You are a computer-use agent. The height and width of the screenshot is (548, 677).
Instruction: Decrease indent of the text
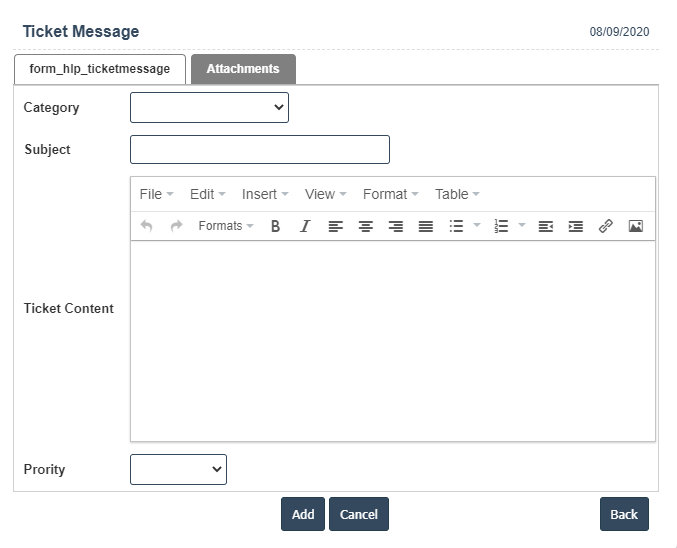pos(546,226)
